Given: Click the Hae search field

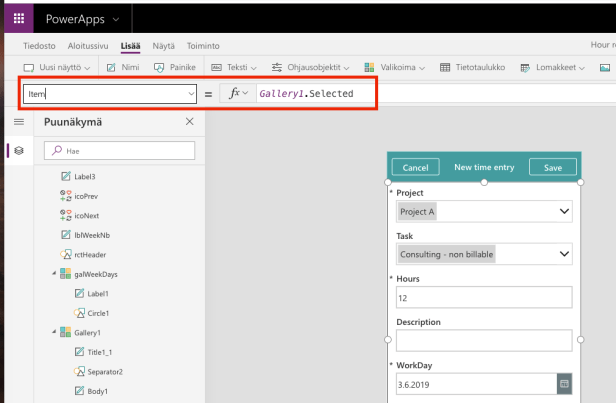Looking at the screenshot, I should pyautogui.click(x=120, y=150).
